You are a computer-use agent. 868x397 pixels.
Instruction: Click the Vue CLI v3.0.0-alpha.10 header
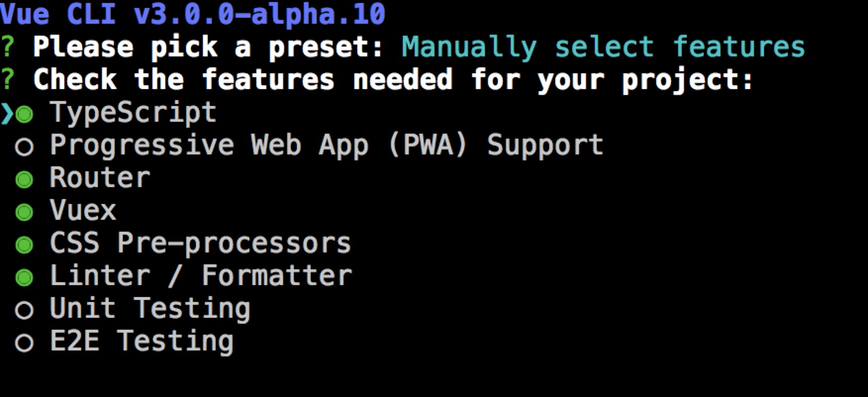pyautogui.click(x=193, y=14)
